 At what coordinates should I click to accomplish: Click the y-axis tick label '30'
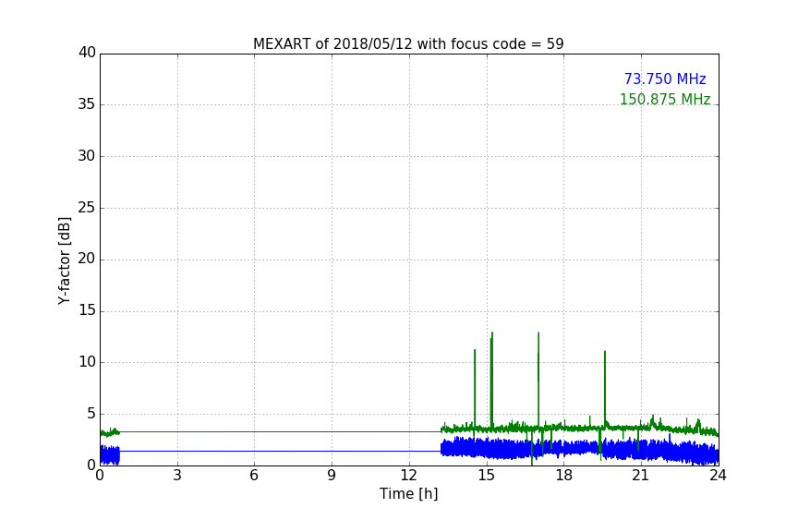tap(87, 156)
